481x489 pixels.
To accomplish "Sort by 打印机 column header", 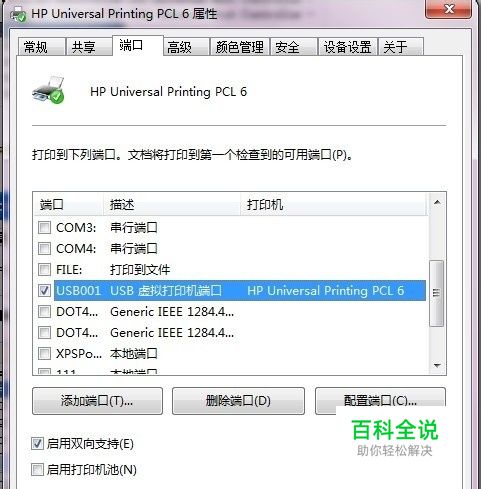I will point(333,204).
